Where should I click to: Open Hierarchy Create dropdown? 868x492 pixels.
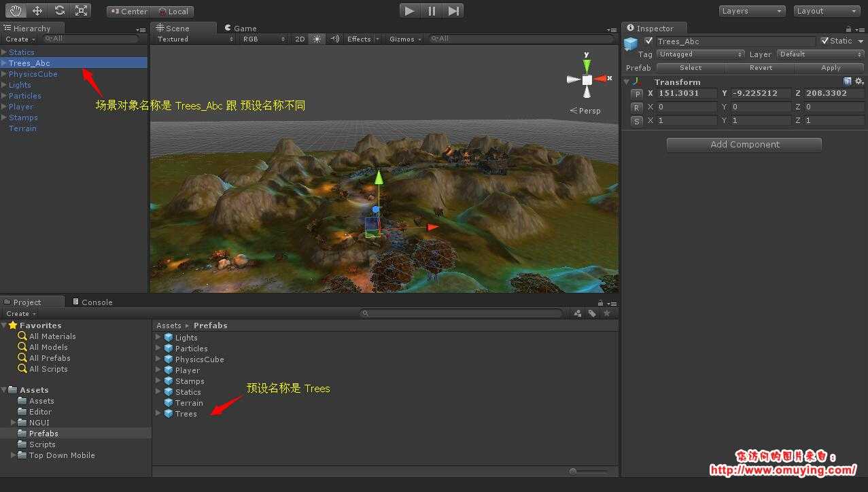click(20, 39)
